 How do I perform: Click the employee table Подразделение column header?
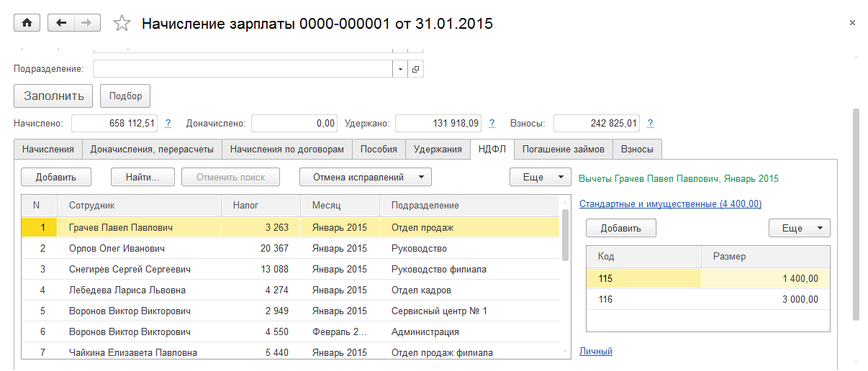pos(469,205)
